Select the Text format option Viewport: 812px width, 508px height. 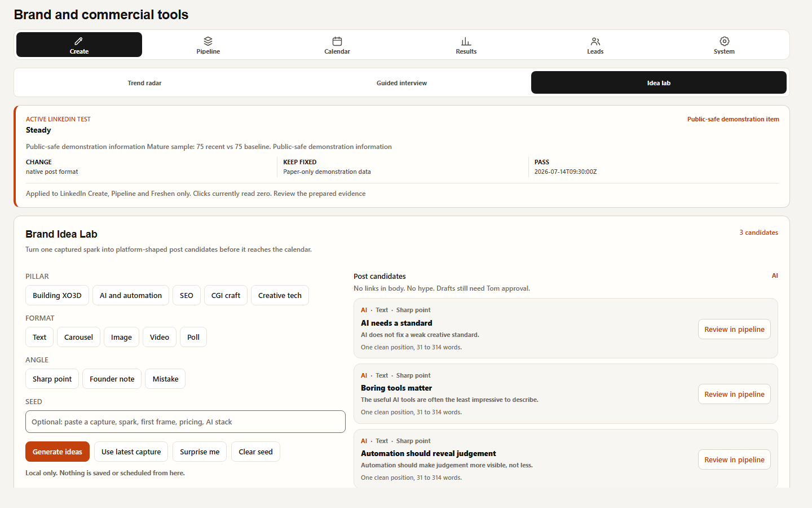click(39, 337)
